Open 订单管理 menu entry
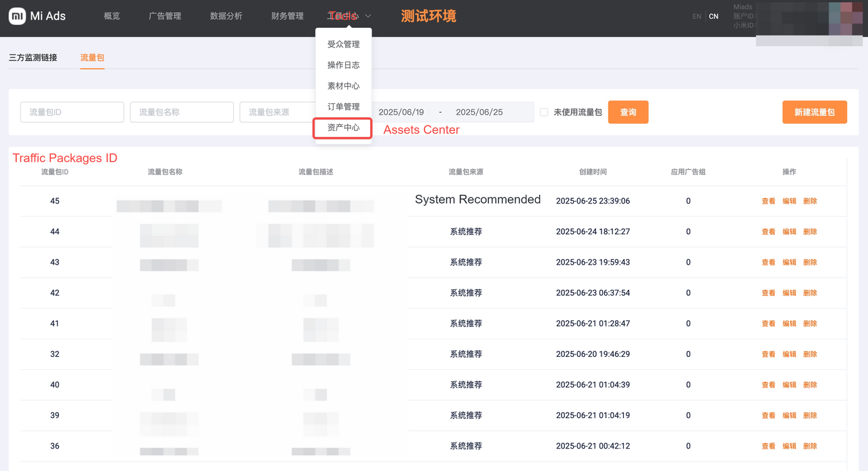Image resolution: width=868 pixels, height=471 pixels. point(343,107)
